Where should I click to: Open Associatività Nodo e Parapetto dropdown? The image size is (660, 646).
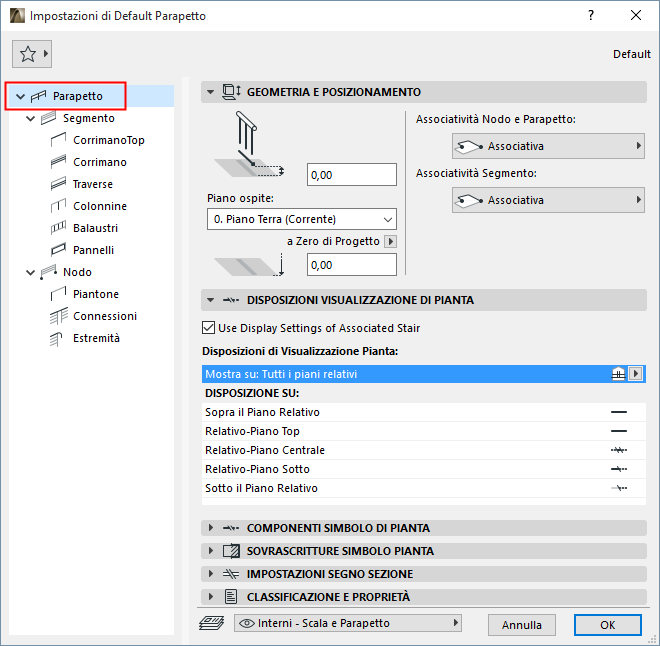(x=548, y=146)
